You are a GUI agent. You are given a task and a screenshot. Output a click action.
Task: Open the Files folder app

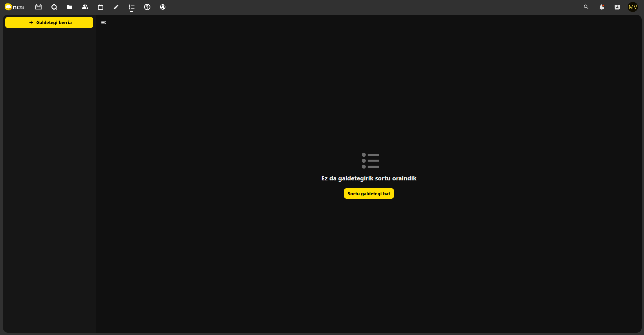point(70,7)
